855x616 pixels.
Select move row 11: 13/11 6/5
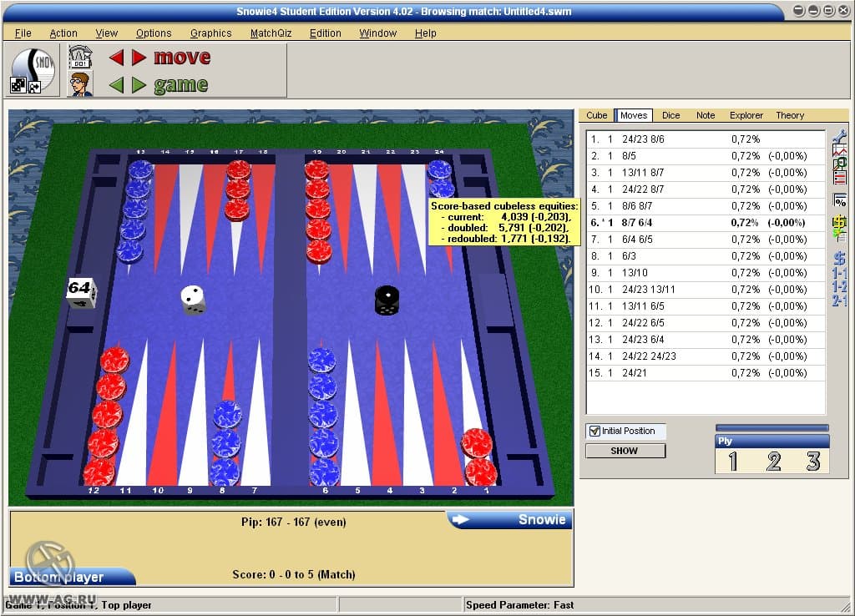(706, 305)
